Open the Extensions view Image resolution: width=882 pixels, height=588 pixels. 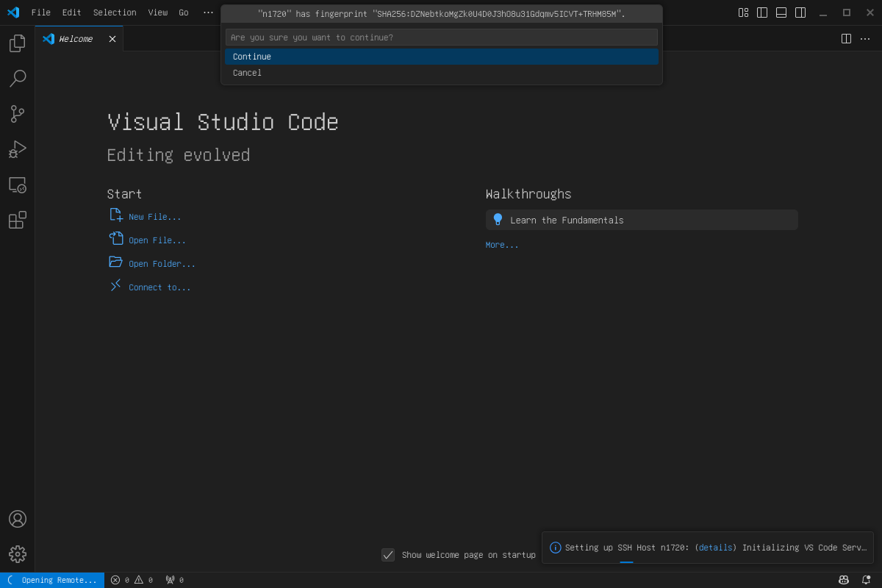pyautogui.click(x=18, y=220)
